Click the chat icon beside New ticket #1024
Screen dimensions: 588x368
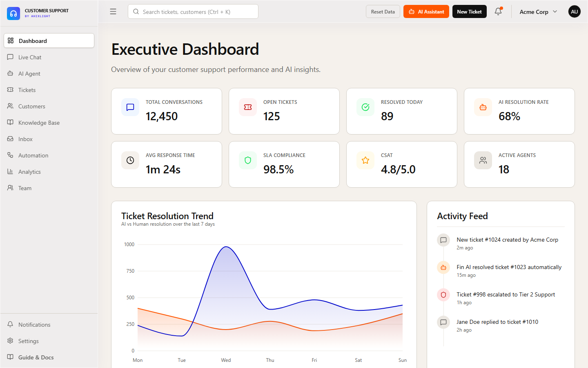443,240
